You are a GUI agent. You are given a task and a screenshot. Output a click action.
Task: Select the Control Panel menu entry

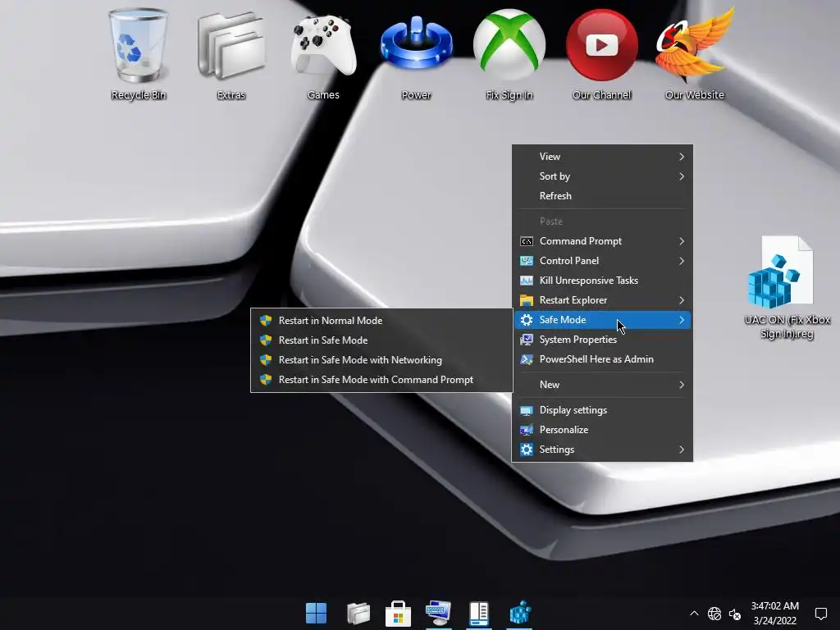[x=602, y=261]
